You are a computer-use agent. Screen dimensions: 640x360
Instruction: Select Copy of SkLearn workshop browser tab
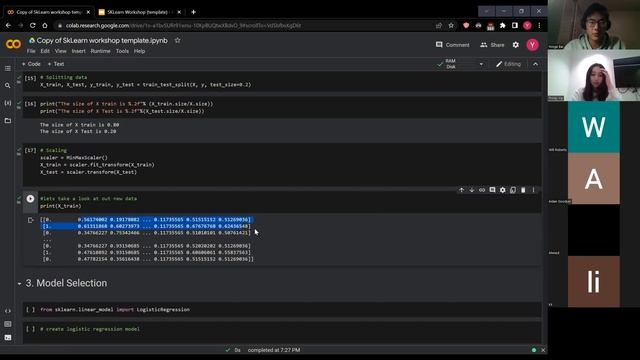(x=48, y=12)
